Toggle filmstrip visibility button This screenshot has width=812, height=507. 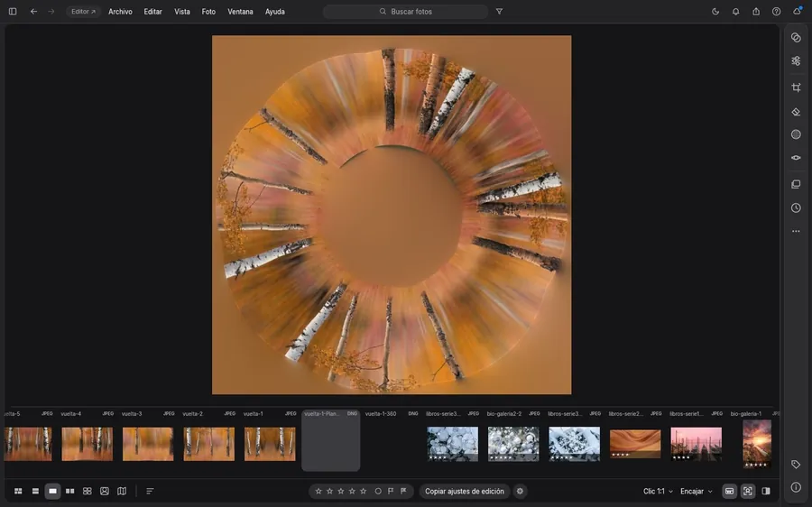[729, 491]
